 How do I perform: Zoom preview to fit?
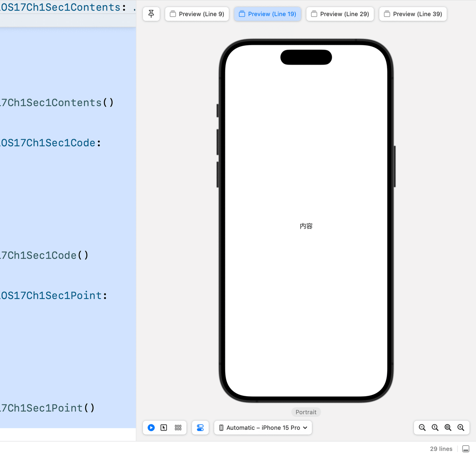tap(448, 427)
